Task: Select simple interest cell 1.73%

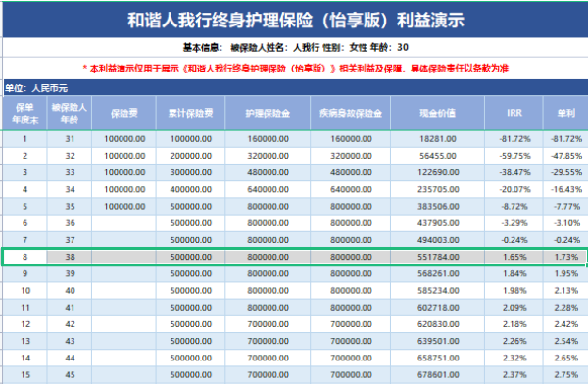Action: click(565, 258)
